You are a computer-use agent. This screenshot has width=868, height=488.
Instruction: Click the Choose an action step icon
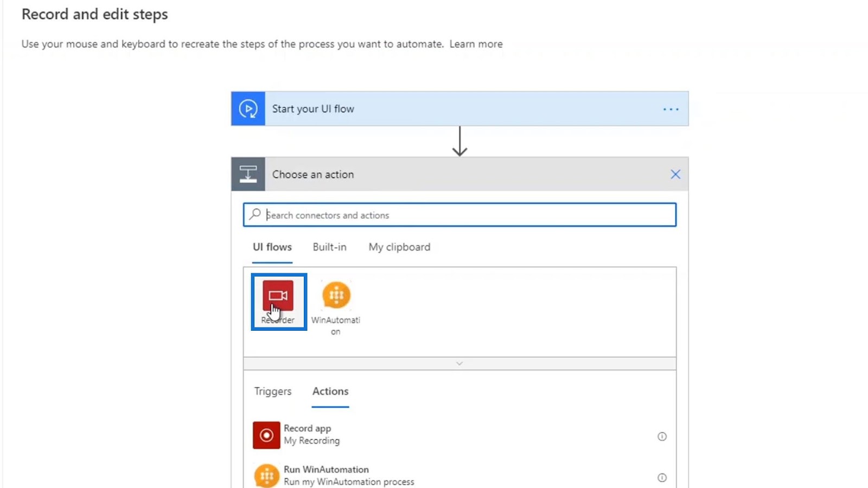click(248, 174)
